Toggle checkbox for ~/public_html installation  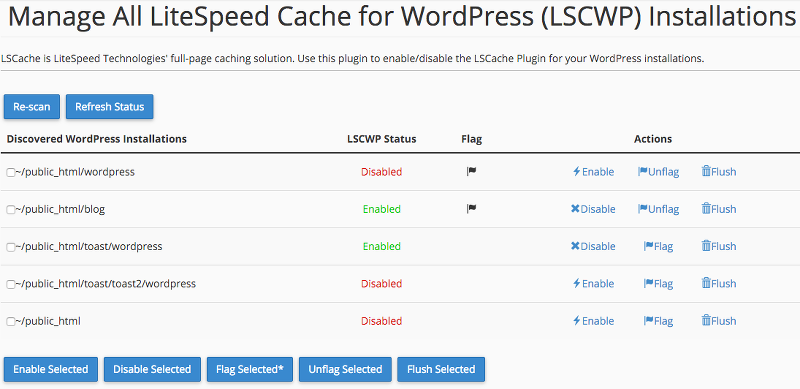tap(10, 322)
